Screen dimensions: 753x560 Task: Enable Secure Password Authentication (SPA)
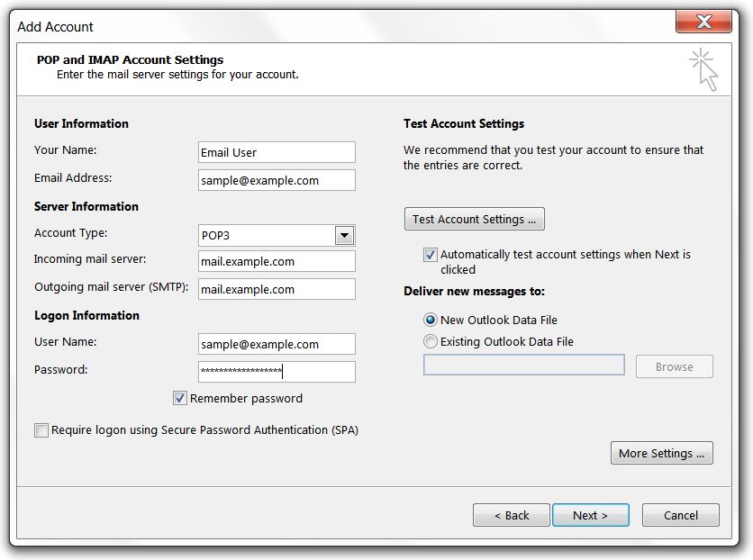point(41,430)
